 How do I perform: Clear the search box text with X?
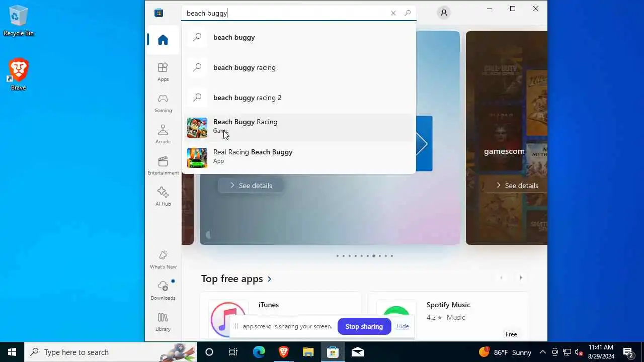(393, 13)
